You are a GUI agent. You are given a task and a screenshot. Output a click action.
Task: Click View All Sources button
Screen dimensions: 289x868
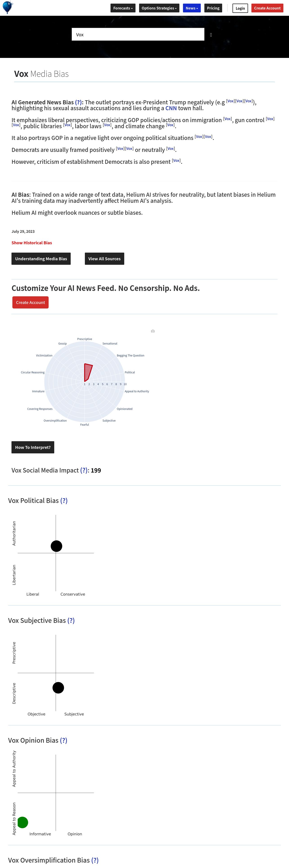(x=104, y=259)
